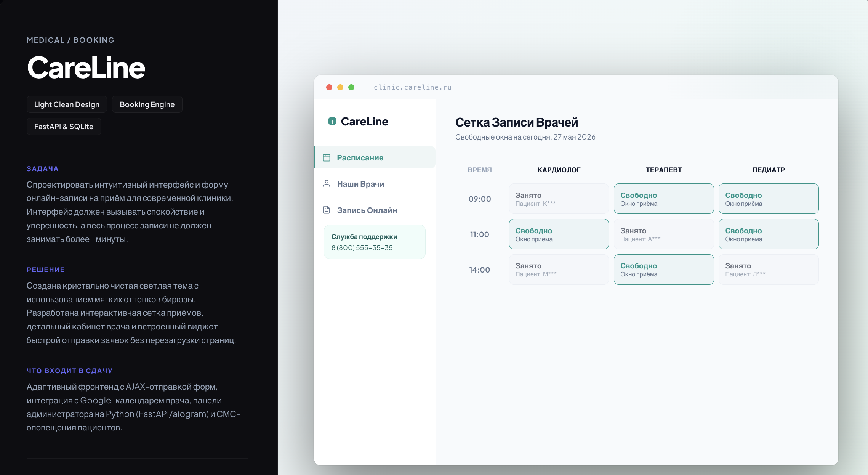
Task: Click the ЧТО ВХОДИТ В СДАЧУ heading
Action: click(69, 371)
